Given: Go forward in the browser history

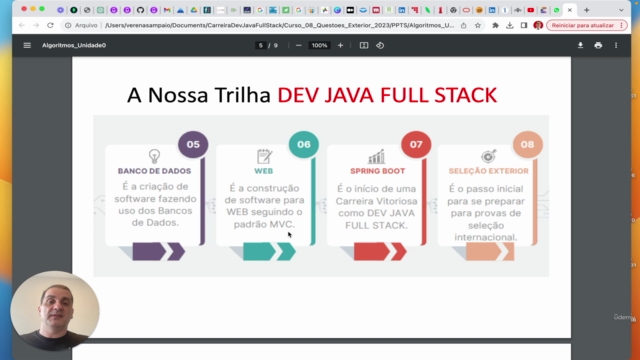Looking at the screenshot, I should pos(36,25).
